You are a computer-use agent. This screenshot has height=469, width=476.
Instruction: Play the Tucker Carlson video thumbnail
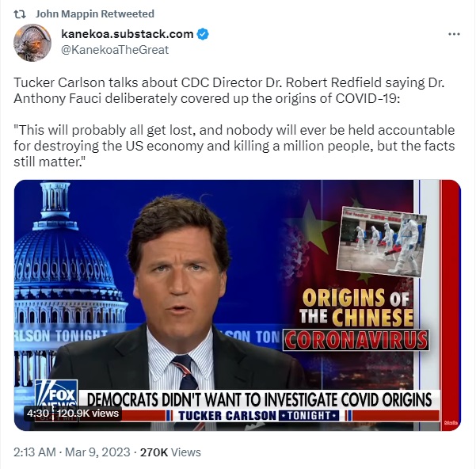click(x=238, y=305)
